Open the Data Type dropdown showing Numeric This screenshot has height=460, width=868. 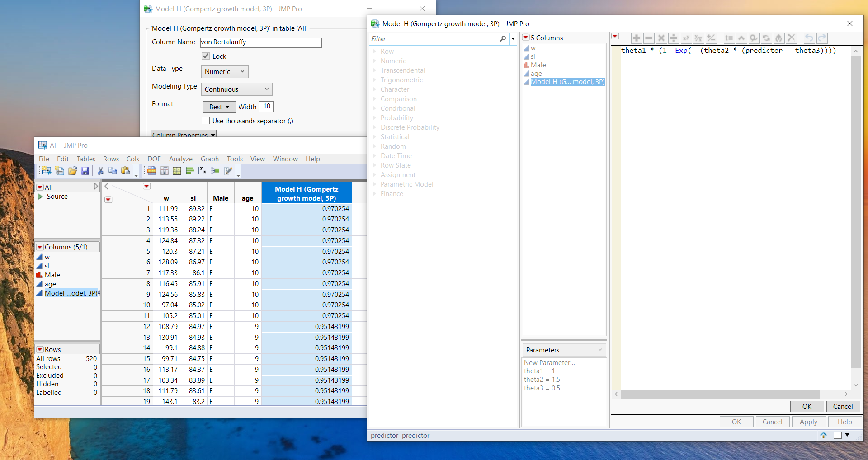pyautogui.click(x=224, y=71)
